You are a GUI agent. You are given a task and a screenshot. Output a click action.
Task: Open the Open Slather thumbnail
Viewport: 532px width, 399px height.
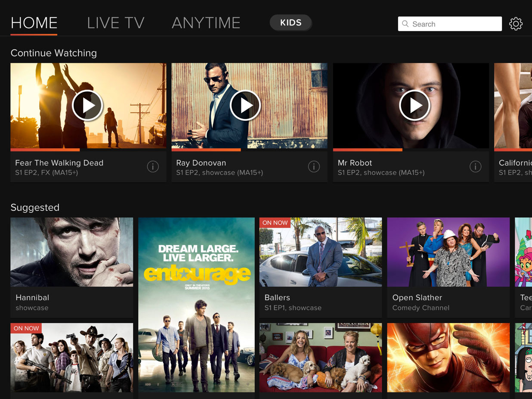click(448, 252)
